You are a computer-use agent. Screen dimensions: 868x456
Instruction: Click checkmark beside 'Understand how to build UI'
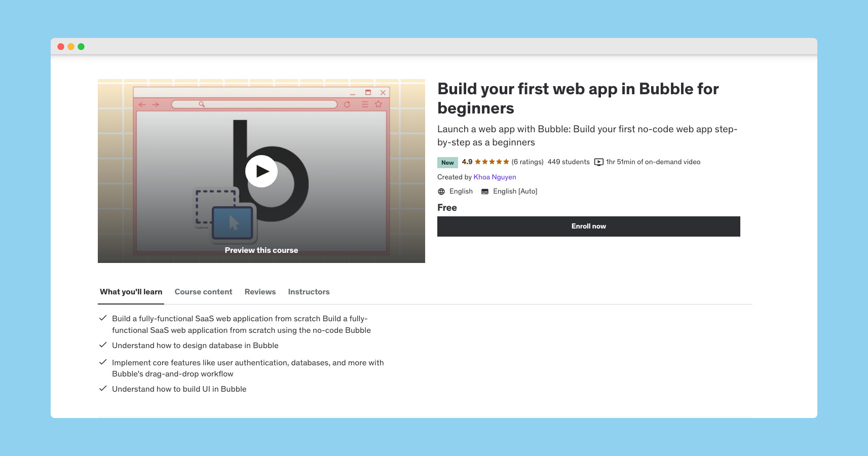coord(103,389)
